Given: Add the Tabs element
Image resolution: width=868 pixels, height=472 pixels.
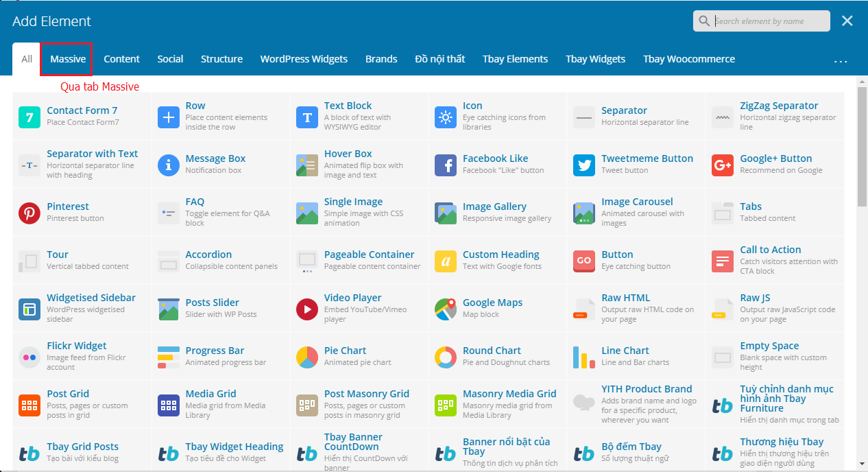Looking at the screenshot, I should point(775,213).
